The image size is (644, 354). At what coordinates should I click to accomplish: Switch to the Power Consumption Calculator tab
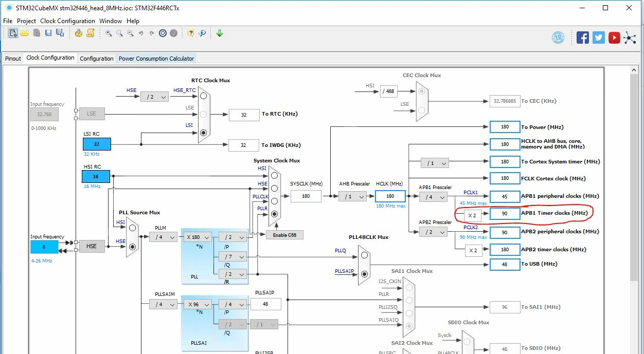click(x=156, y=59)
